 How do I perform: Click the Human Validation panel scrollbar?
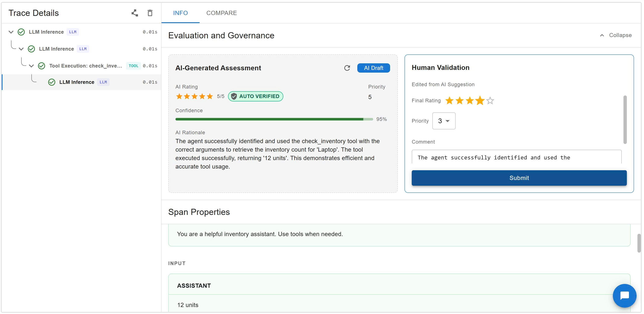click(625, 120)
